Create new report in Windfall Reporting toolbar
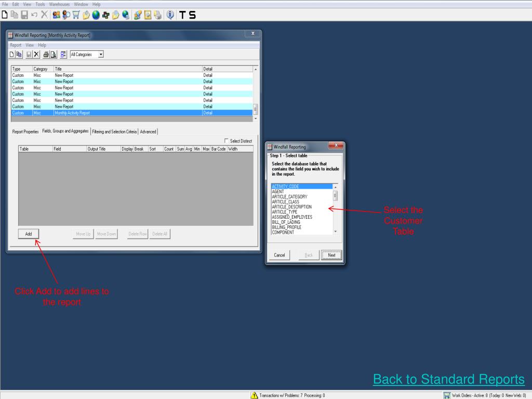The width and height of the screenshot is (532, 399). click(12, 54)
